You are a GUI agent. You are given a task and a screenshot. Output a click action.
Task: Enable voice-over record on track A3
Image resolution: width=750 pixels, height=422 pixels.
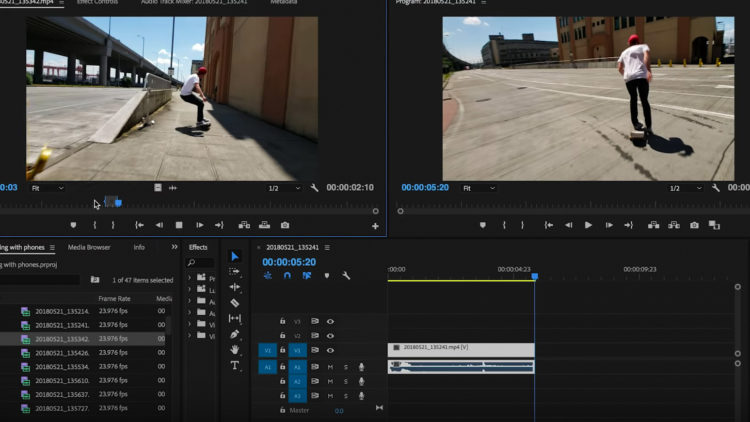pos(362,396)
